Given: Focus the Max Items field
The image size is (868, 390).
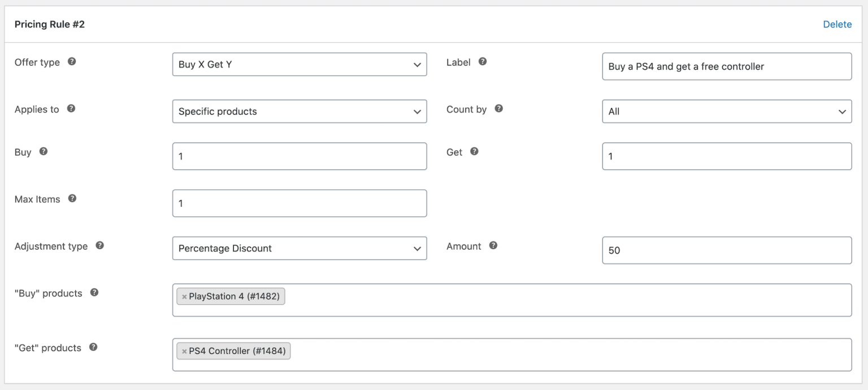Looking at the screenshot, I should pos(300,203).
